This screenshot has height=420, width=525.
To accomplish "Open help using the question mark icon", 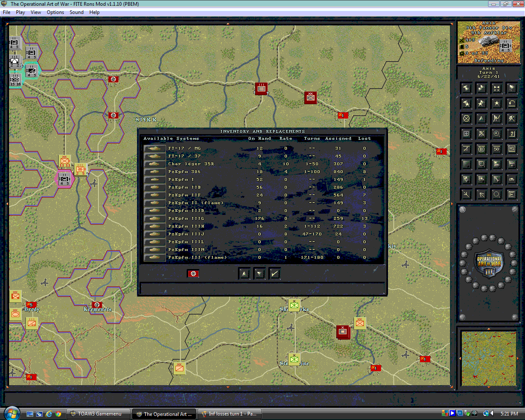I will point(511,134).
